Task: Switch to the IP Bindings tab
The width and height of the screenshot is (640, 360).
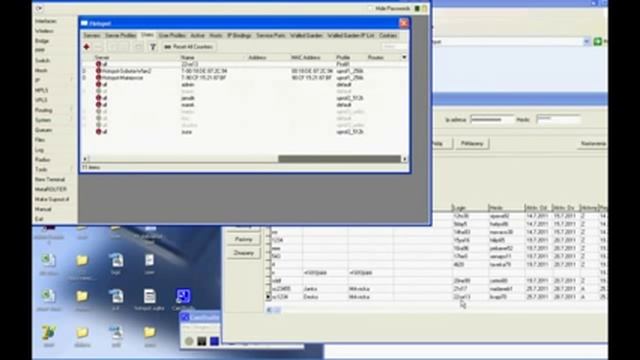Action: 239,36
